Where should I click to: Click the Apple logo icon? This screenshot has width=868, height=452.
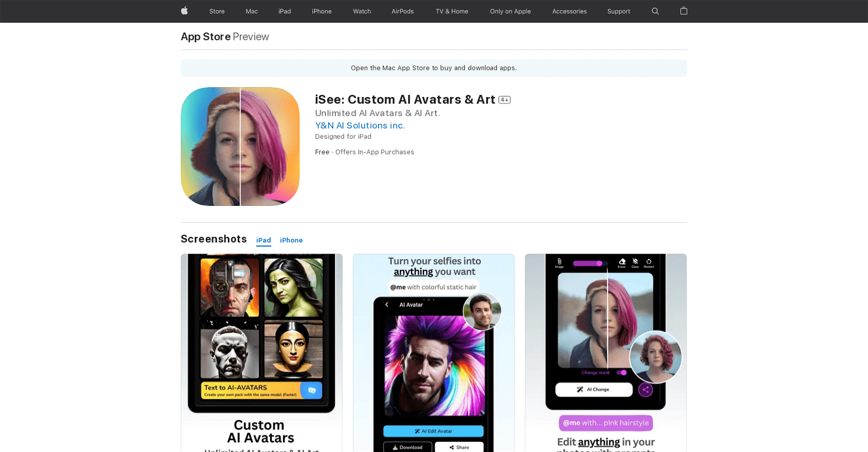pos(184,11)
